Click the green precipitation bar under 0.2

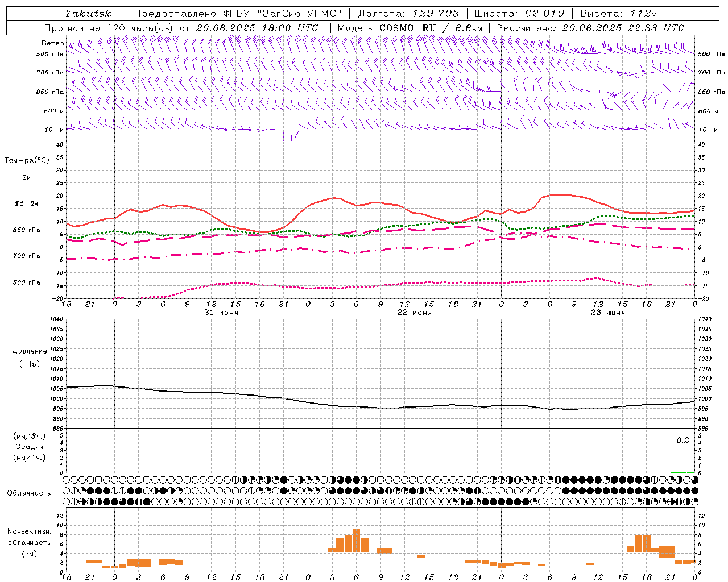[682, 472]
